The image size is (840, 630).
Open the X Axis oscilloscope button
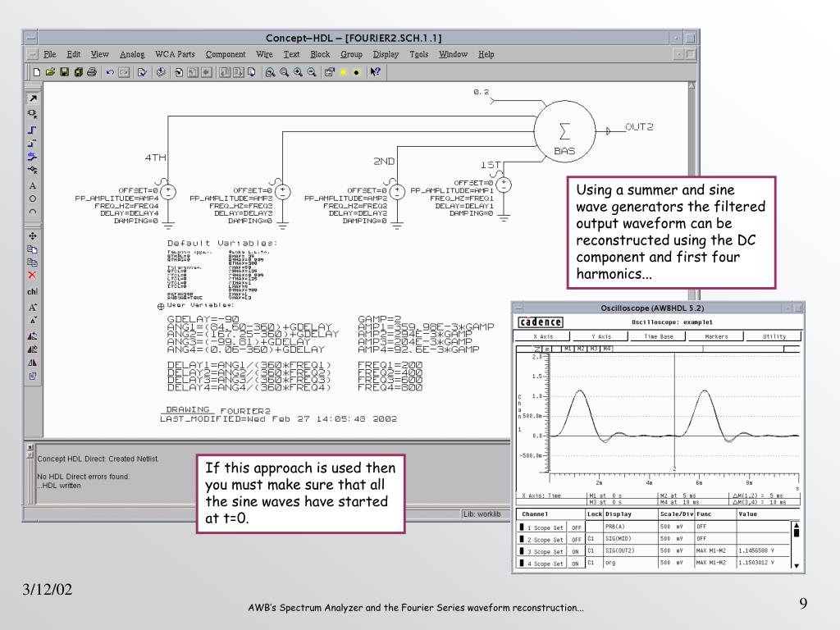(x=543, y=336)
